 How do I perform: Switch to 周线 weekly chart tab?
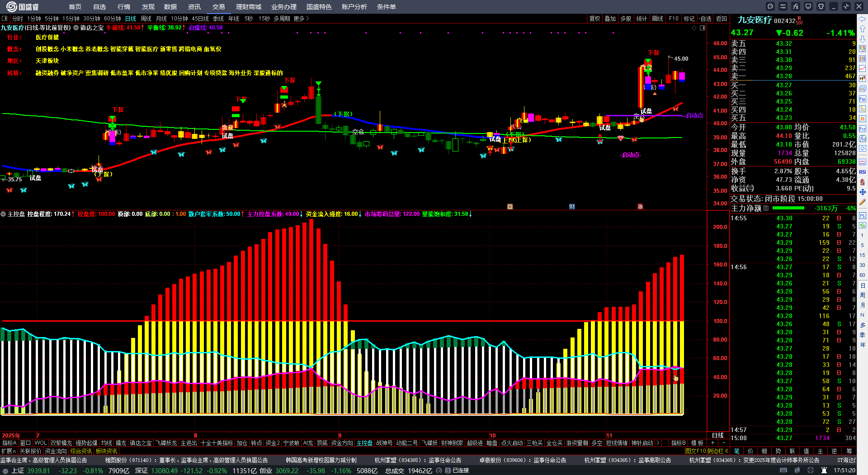click(146, 19)
